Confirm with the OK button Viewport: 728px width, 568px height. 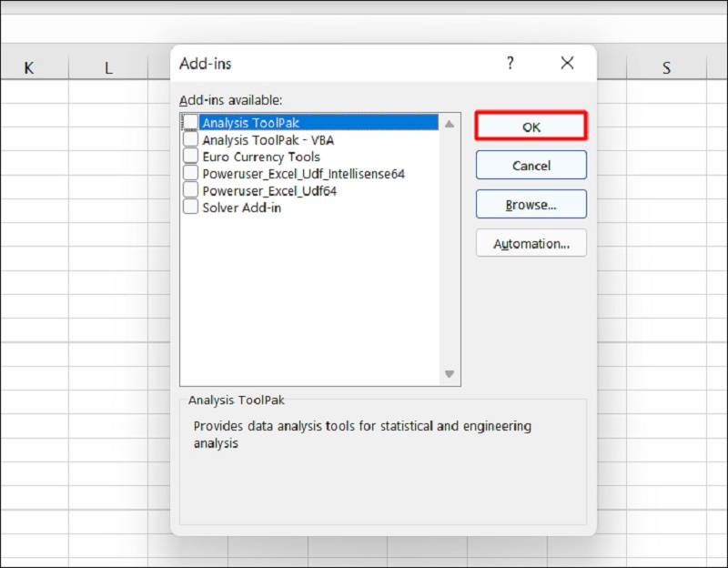click(531, 127)
